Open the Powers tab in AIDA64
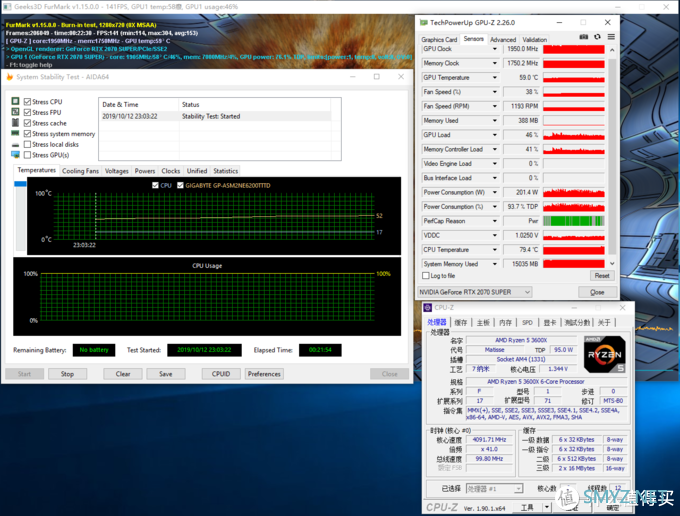The height and width of the screenshot is (516, 680). (x=145, y=171)
